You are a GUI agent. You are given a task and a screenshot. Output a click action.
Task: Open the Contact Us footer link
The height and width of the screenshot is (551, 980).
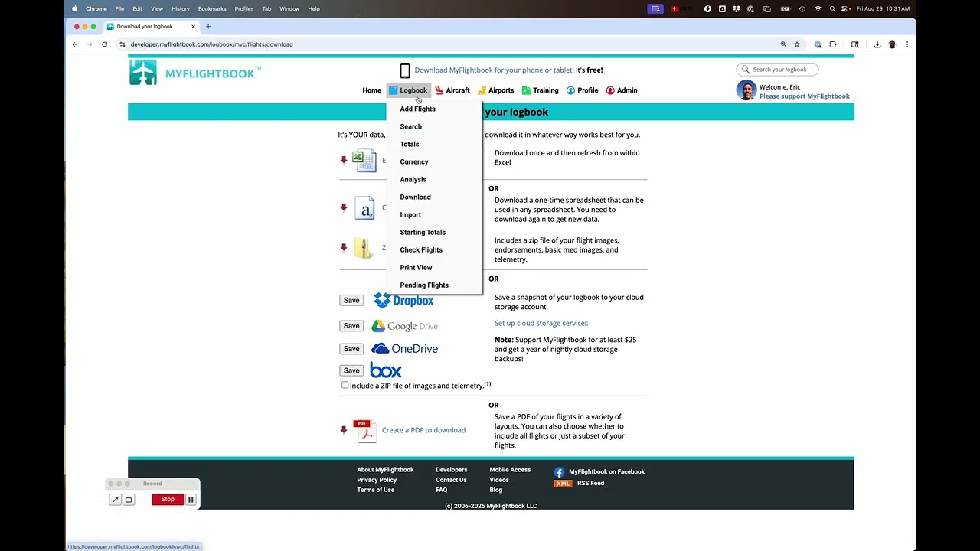click(x=451, y=480)
